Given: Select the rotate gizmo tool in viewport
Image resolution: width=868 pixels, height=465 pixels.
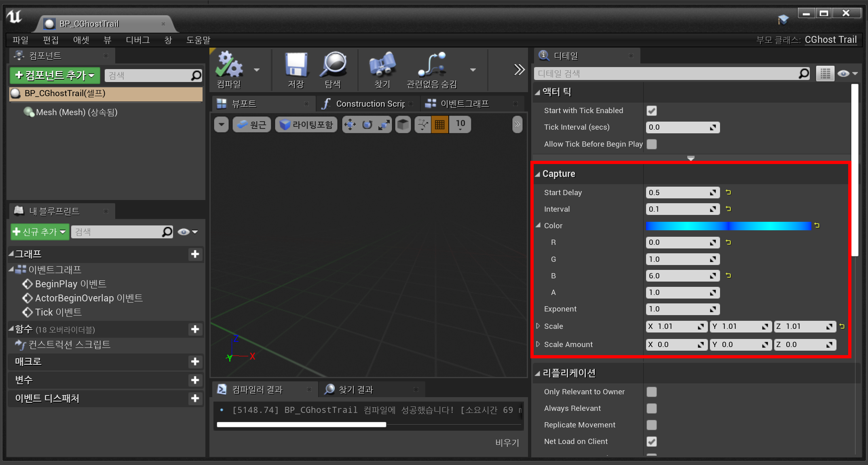Looking at the screenshot, I should [367, 125].
